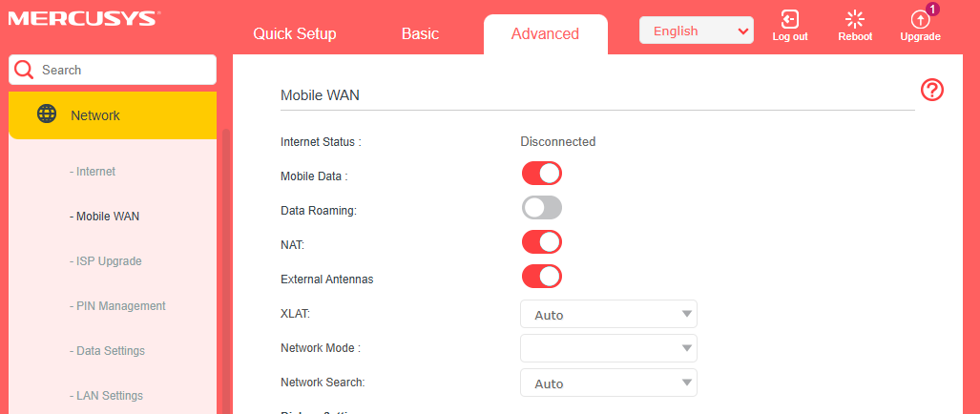Click the sidebar Search input field
The height and width of the screenshot is (414, 980).
pos(124,70)
